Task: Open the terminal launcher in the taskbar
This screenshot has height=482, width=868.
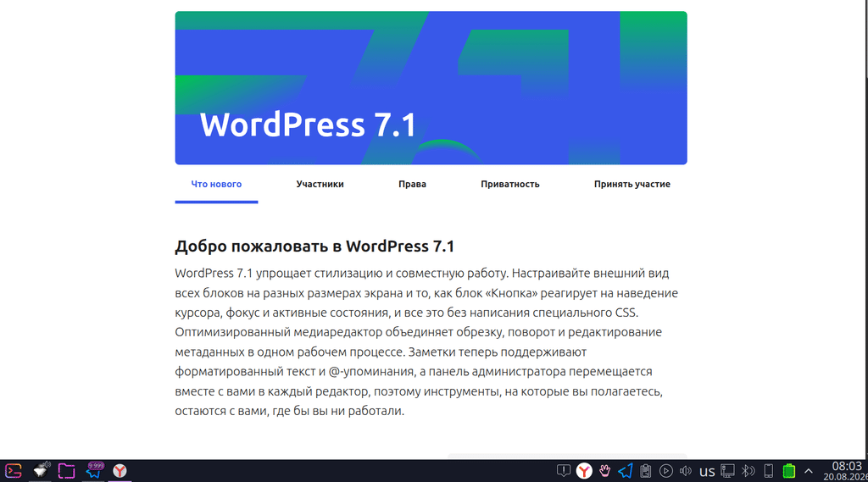Action: (14, 471)
